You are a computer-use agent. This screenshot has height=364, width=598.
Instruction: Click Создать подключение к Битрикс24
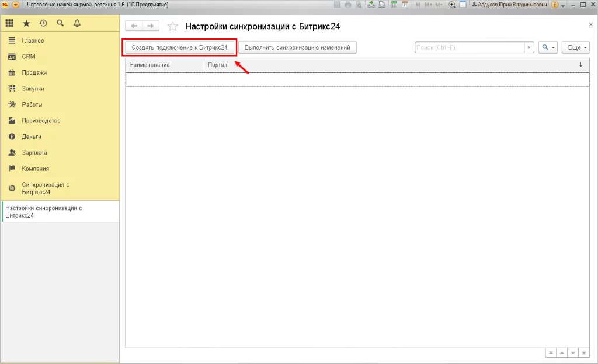coord(179,47)
